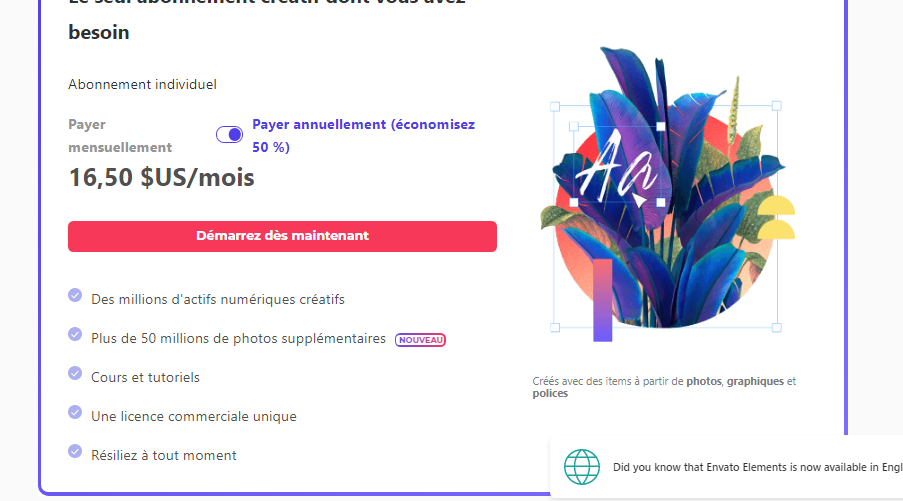Open the "graphiques" link under the illustration
Image resolution: width=903 pixels, height=501 pixels.
[756, 381]
